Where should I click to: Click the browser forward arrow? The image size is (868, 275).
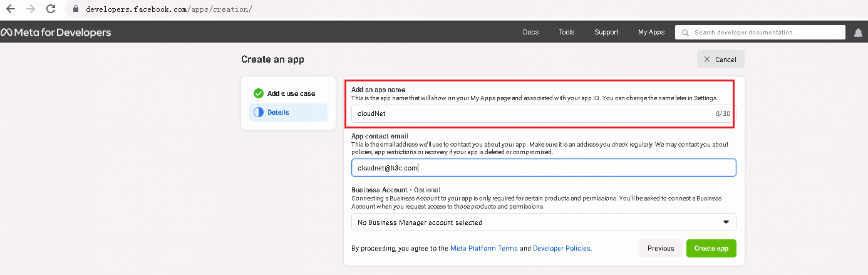tap(31, 9)
